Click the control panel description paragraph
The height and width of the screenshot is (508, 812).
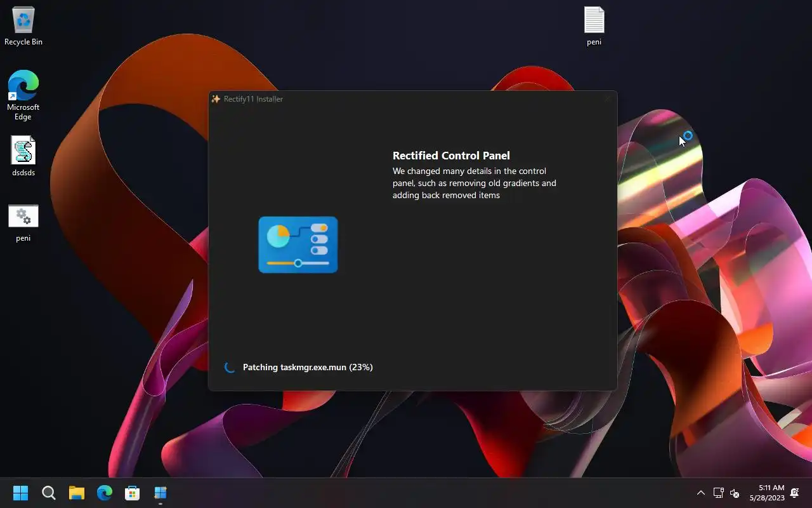[x=475, y=183]
